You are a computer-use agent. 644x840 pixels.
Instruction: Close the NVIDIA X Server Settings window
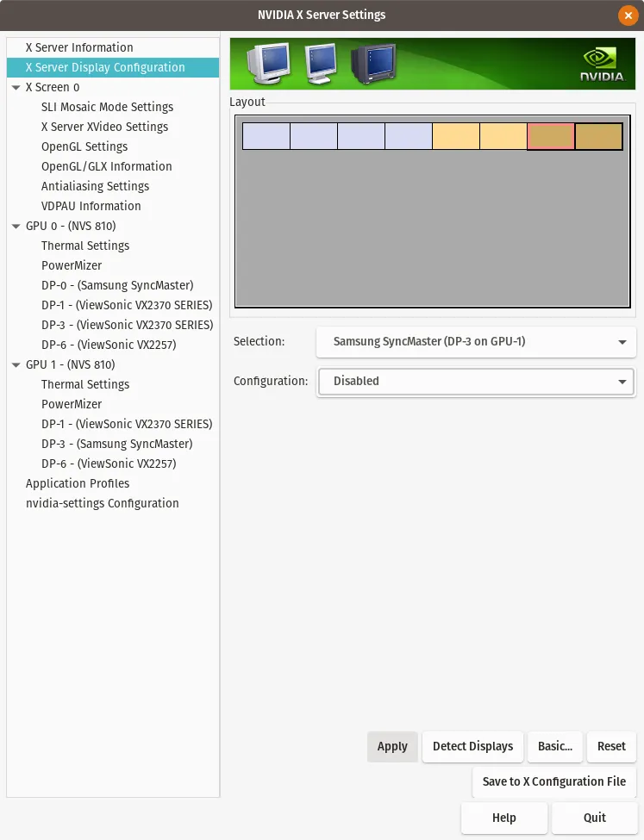pos(628,15)
